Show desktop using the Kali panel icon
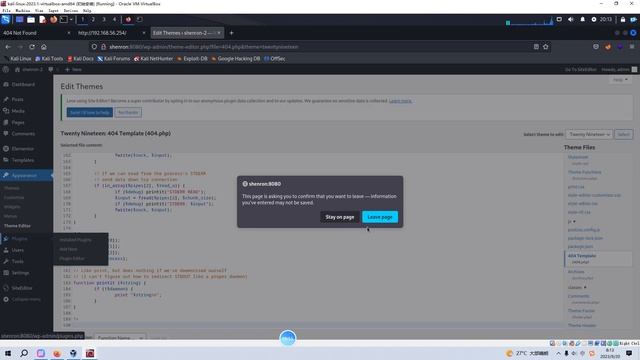The image size is (640, 360). (x=19, y=19)
